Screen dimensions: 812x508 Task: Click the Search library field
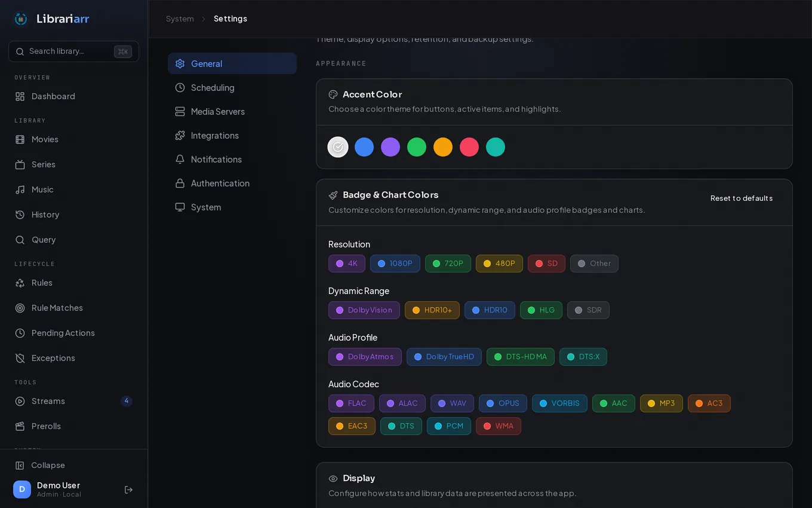[x=73, y=51]
